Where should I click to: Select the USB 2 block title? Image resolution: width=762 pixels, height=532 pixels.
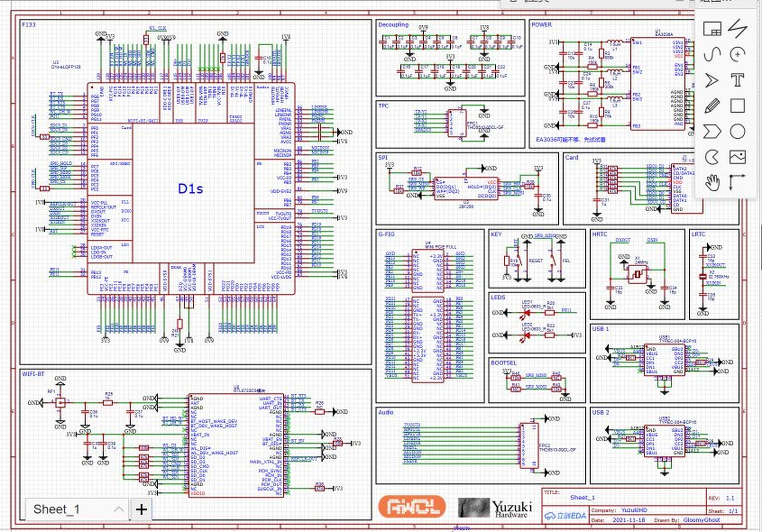(x=601, y=412)
